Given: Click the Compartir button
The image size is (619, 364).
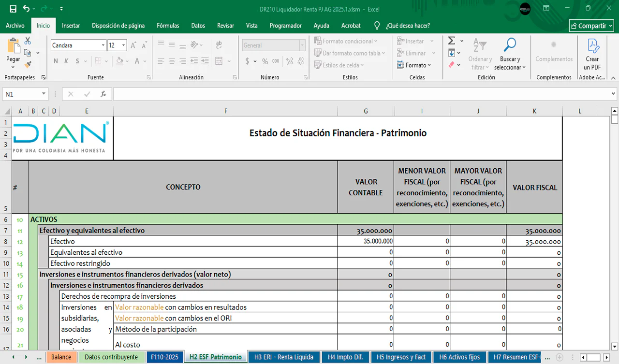Looking at the screenshot, I should tap(591, 26).
